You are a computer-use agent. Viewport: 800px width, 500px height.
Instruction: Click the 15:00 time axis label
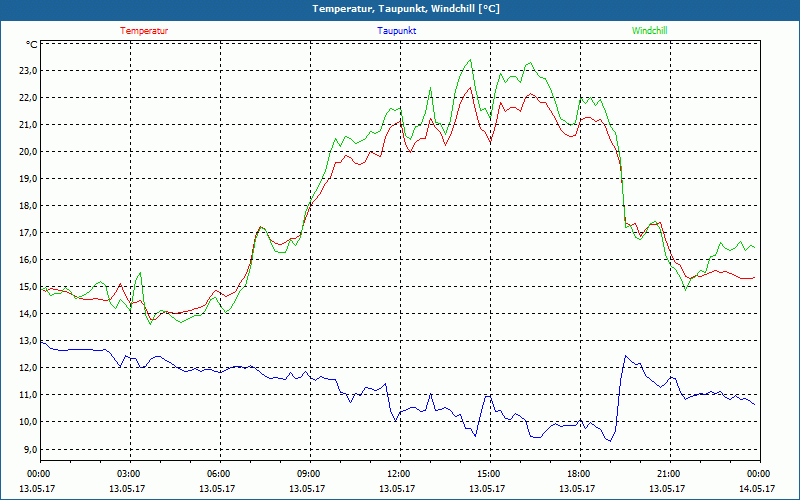click(x=487, y=474)
